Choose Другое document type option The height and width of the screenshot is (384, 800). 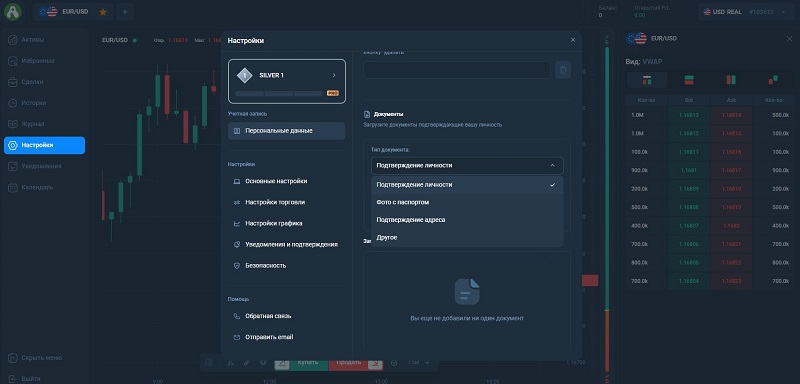pyautogui.click(x=467, y=238)
